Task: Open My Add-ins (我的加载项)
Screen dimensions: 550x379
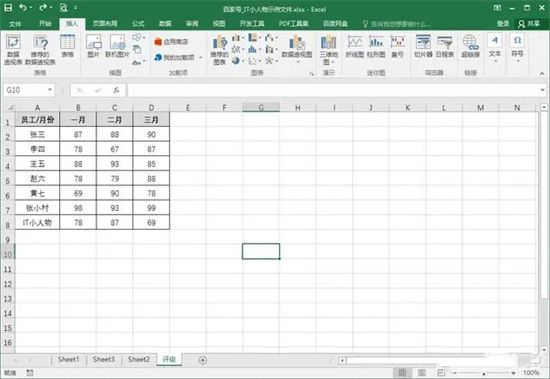Action: 175,57
